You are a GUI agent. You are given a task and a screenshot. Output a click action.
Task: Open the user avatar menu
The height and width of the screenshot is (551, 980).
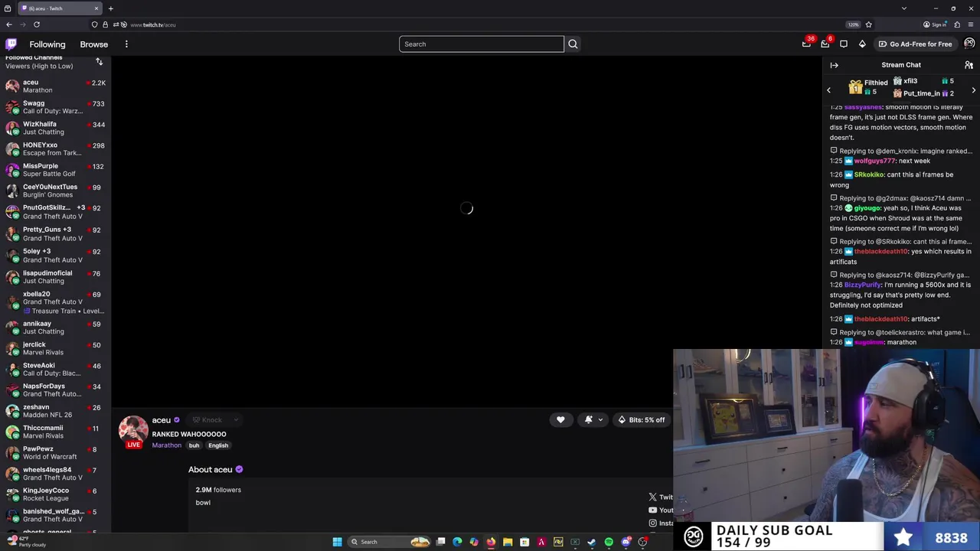pos(969,44)
